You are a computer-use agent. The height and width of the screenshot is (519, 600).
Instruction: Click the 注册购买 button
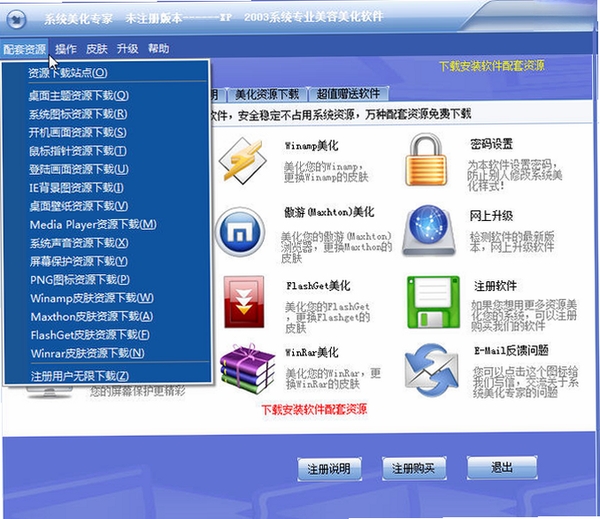(x=414, y=468)
